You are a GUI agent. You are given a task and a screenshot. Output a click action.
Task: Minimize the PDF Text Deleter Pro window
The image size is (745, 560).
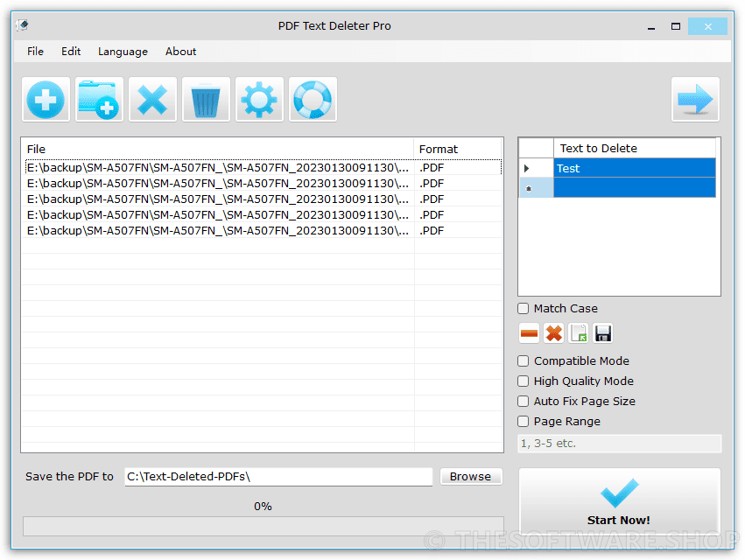[651, 26]
